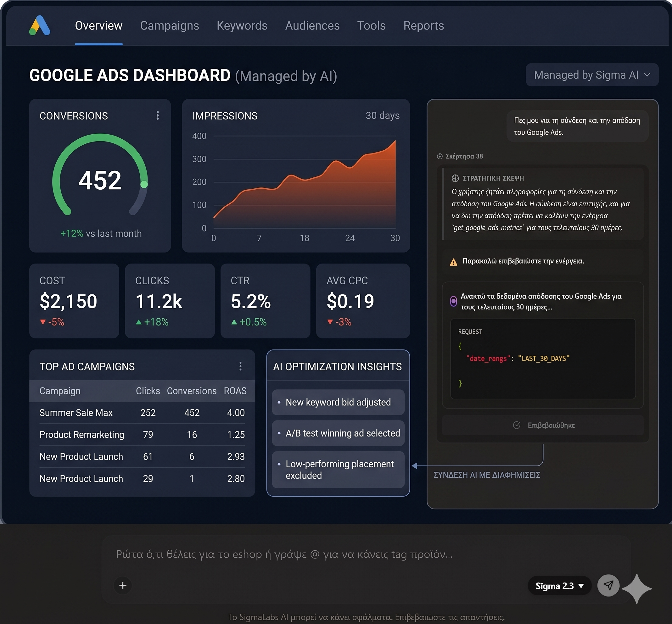The height and width of the screenshot is (624, 672).
Task: Click the red down arrow under Avg CPC
Action: 330,322
